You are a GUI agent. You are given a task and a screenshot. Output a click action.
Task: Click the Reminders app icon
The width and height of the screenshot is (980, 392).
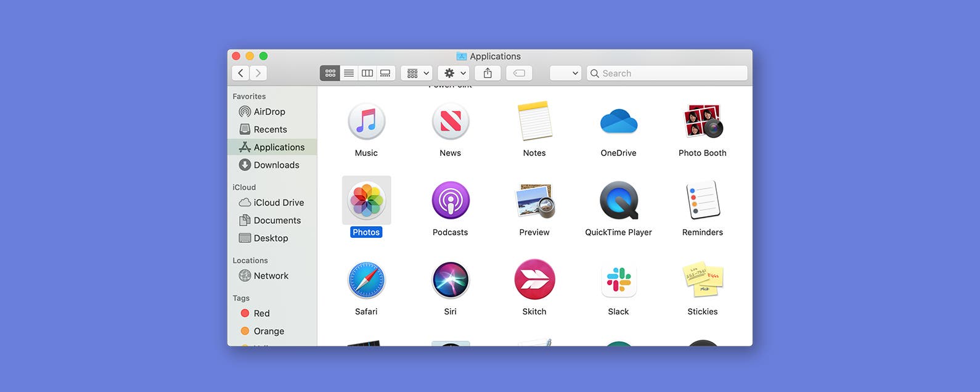tap(703, 200)
